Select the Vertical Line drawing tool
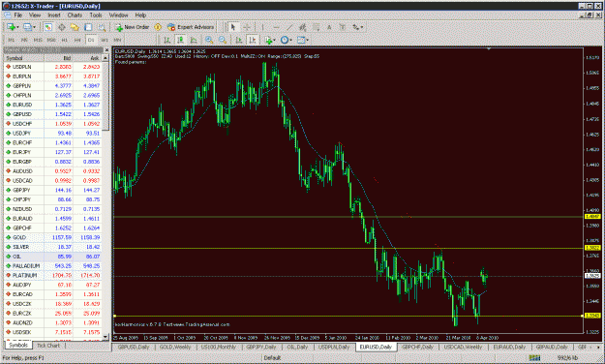Screen dimensions: 605x364 pyautogui.click(x=262, y=27)
